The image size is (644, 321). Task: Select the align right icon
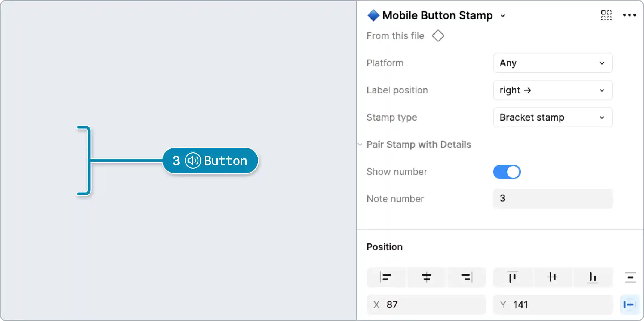tap(467, 277)
